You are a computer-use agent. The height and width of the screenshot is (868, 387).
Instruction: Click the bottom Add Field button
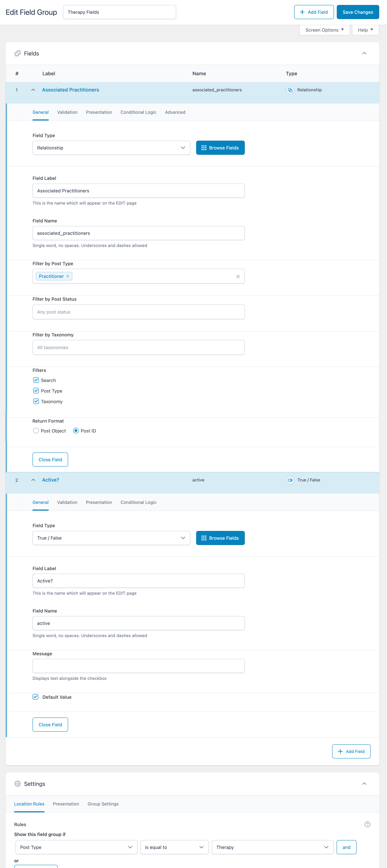351,752
